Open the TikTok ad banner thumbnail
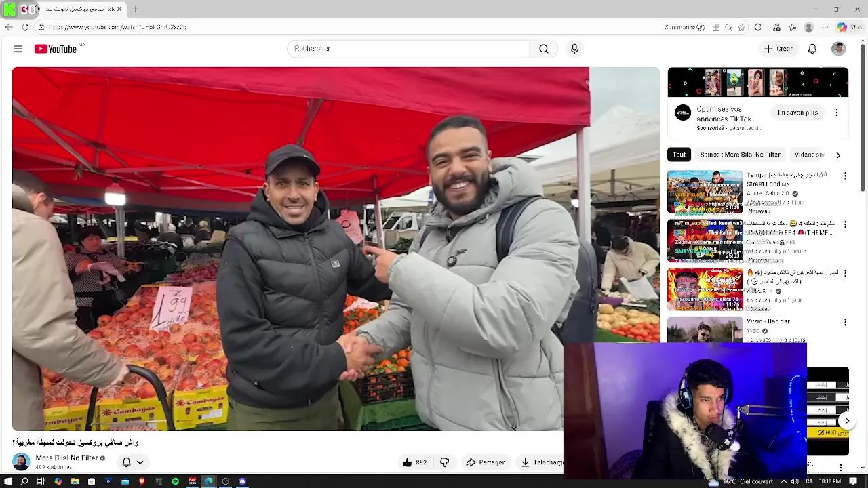Image resolution: width=868 pixels, height=488 pixels. coord(758,82)
